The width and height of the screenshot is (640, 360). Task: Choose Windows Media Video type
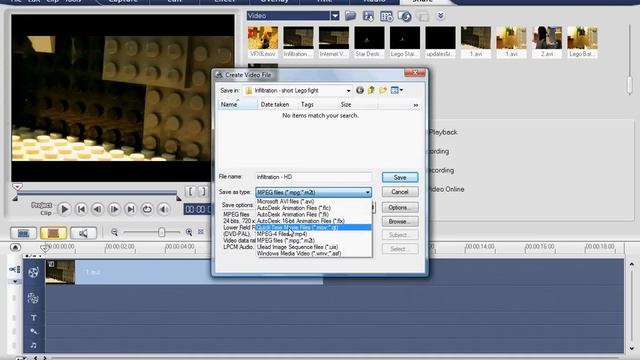(314, 253)
